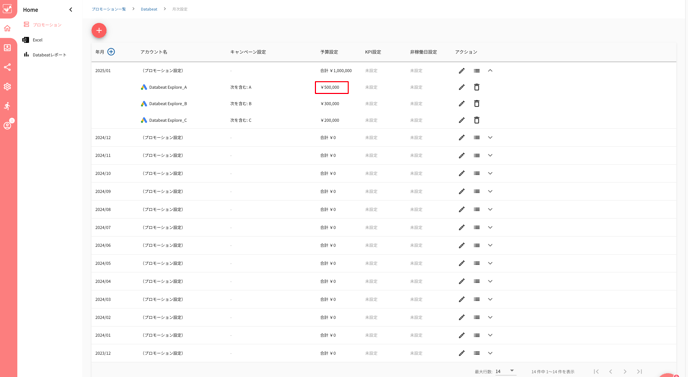Screen dimensions: 688x377
Task: Open list icon in the 2024/07 row
Action: pos(477,227)
